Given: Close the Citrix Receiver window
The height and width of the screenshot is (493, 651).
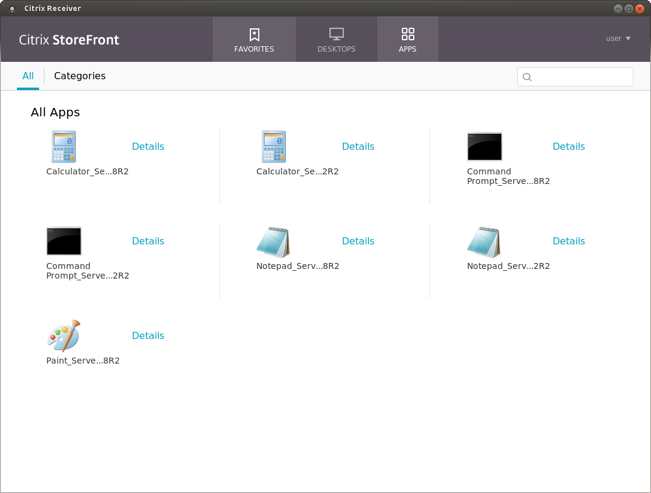Looking at the screenshot, I should tap(640, 8).
